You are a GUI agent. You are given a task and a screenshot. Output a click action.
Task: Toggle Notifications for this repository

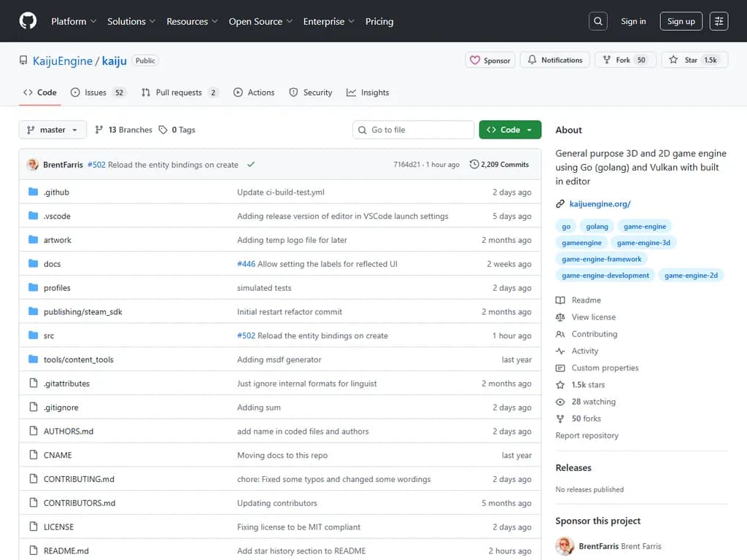tap(555, 60)
